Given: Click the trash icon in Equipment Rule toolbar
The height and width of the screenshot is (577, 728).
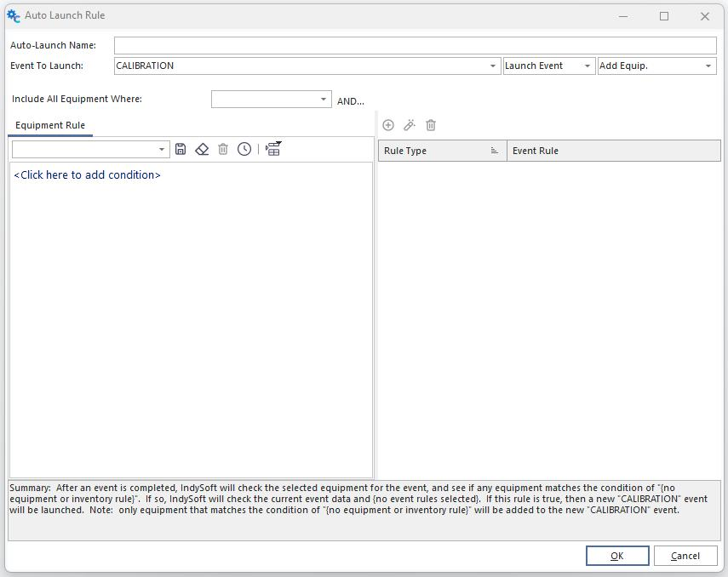Looking at the screenshot, I should tap(223, 149).
